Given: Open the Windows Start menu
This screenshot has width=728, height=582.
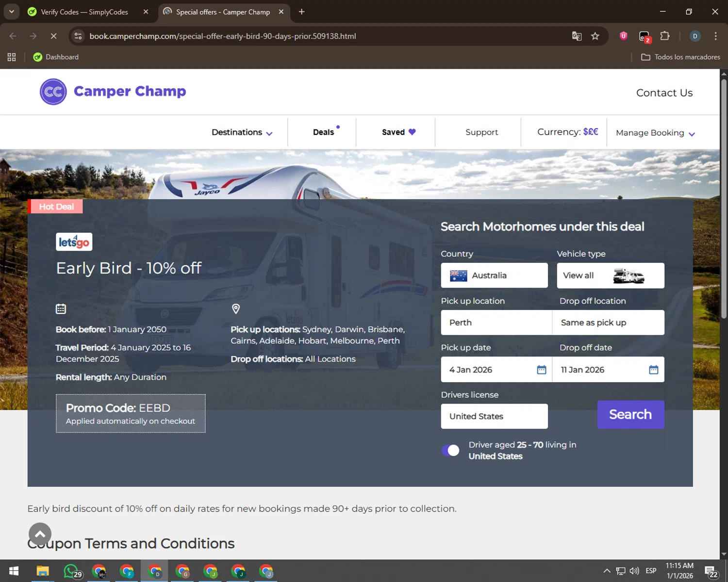Looking at the screenshot, I should (x=14, y=571).
